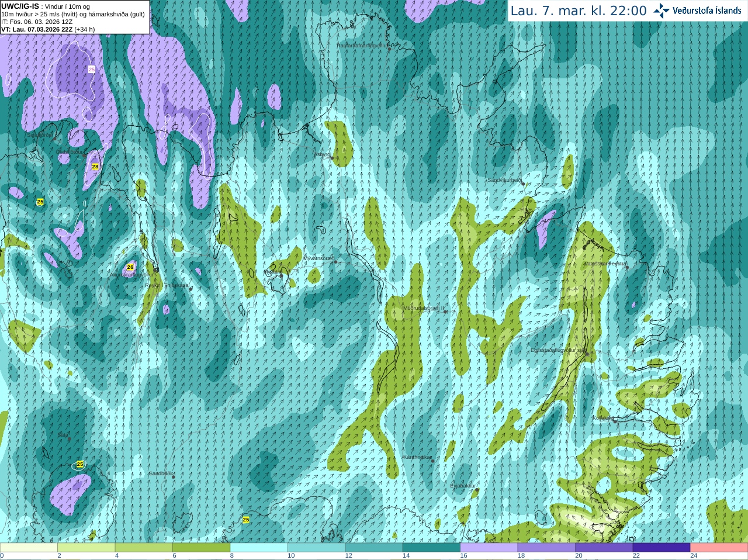Select the yellow 26 gust marker above Akureyrarflugvöllur

coord(130,267)
